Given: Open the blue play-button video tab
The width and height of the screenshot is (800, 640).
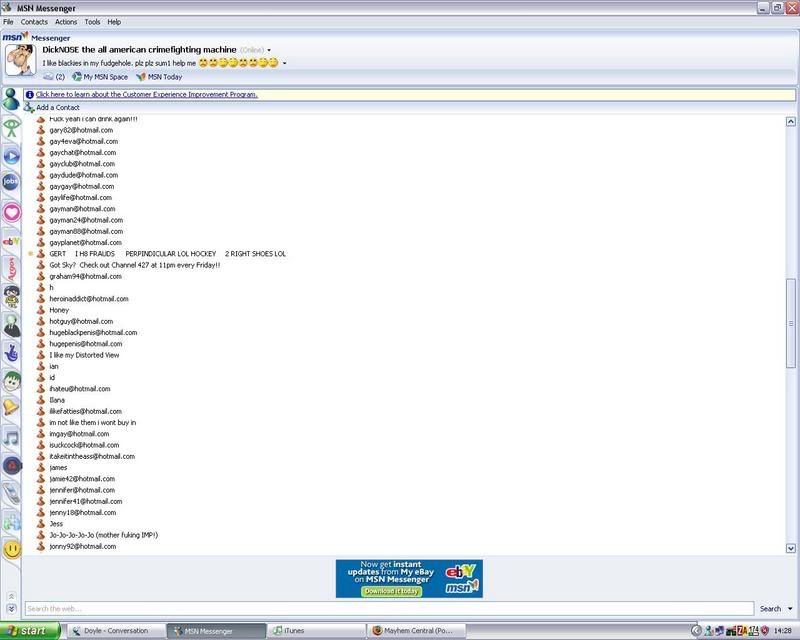Looking at the screenshot, I should [11, 156].
